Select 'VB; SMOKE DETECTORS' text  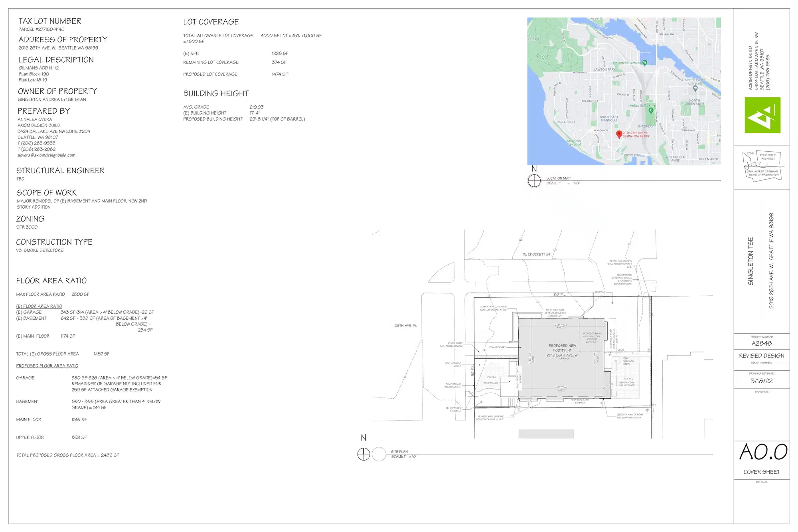(40, 251)
